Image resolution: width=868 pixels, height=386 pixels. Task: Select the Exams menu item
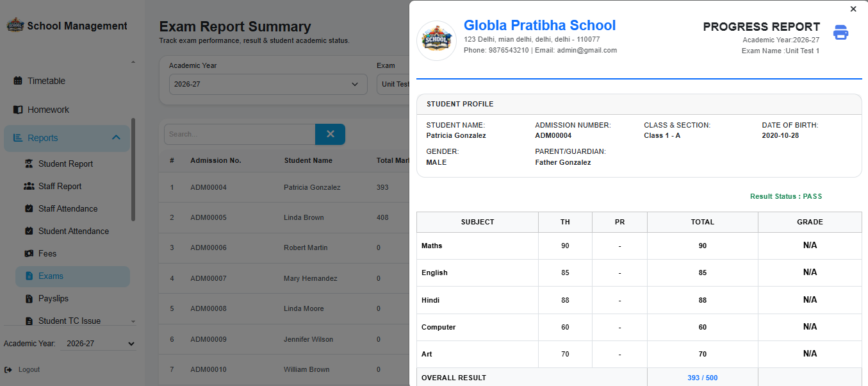tap(72, 276)
